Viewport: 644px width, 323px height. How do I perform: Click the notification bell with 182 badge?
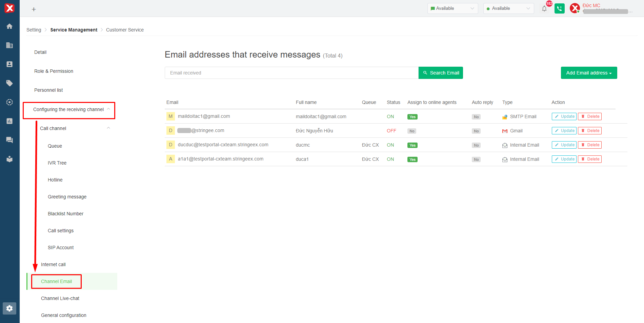(x=544, y=9)
